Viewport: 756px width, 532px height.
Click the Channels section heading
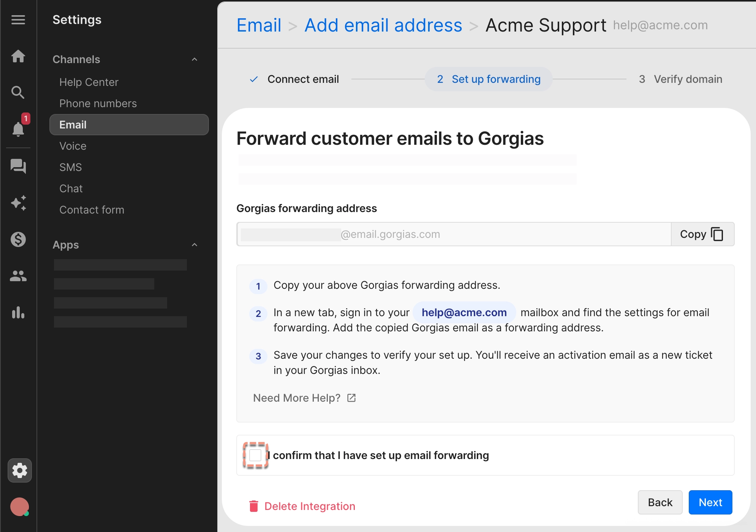pyautogui.click(x=76, y=59)
